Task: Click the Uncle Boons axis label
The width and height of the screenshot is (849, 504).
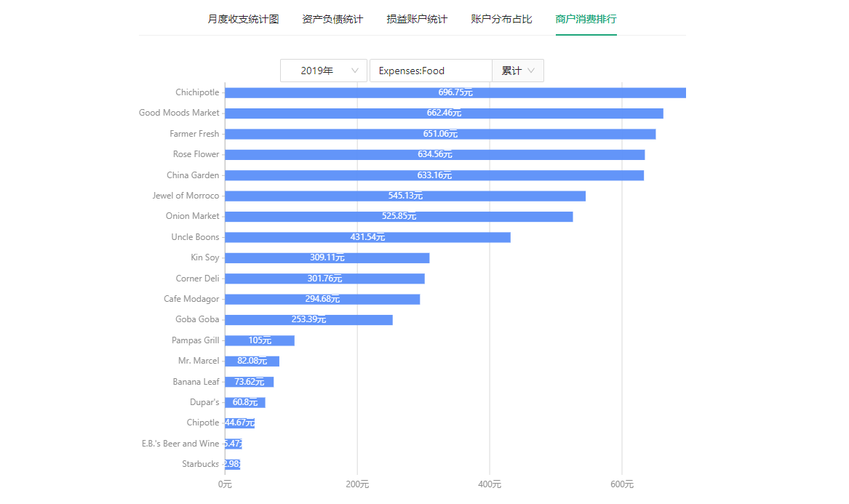Action: pyautogui.click(x=195, y=237)
